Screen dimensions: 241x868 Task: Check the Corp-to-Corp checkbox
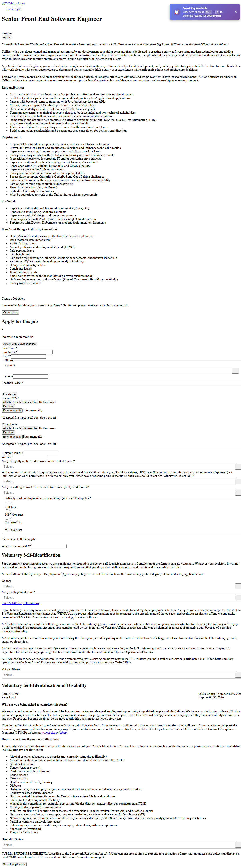click(x=7, y=518)
